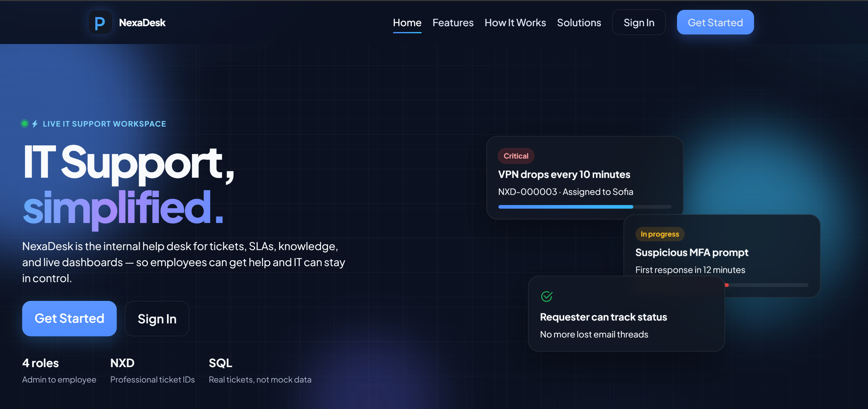Click the lightning bolt icon
The image size is (868, 409).
(35, 124)
